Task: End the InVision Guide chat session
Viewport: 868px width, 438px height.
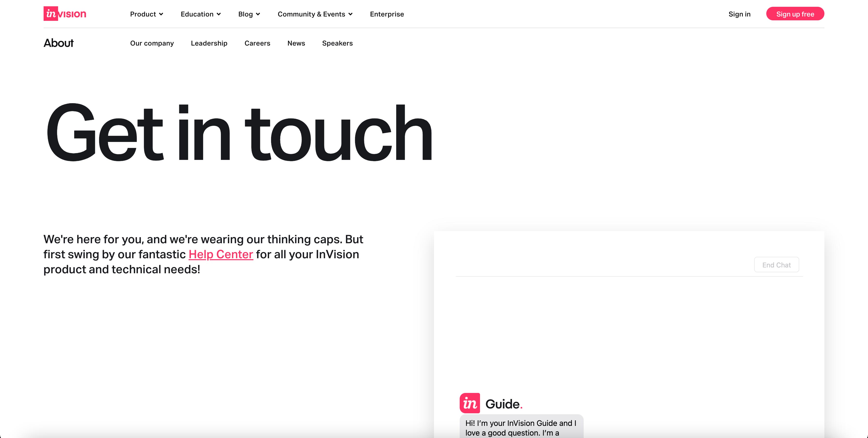Action: [776, 265]
